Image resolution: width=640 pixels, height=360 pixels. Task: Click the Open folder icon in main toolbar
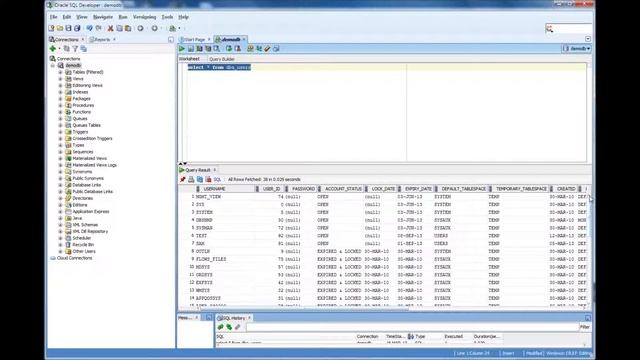[x=60, y=28]
